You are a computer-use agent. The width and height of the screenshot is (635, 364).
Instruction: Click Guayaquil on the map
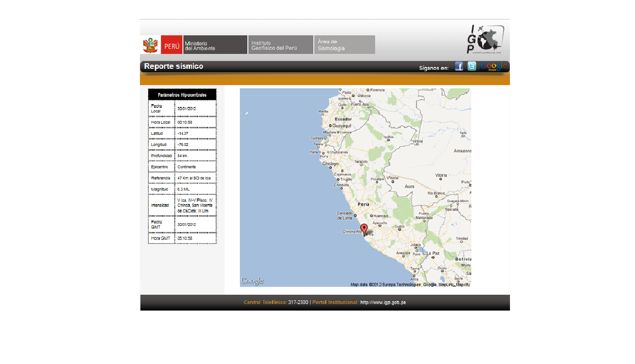point(341,126)
